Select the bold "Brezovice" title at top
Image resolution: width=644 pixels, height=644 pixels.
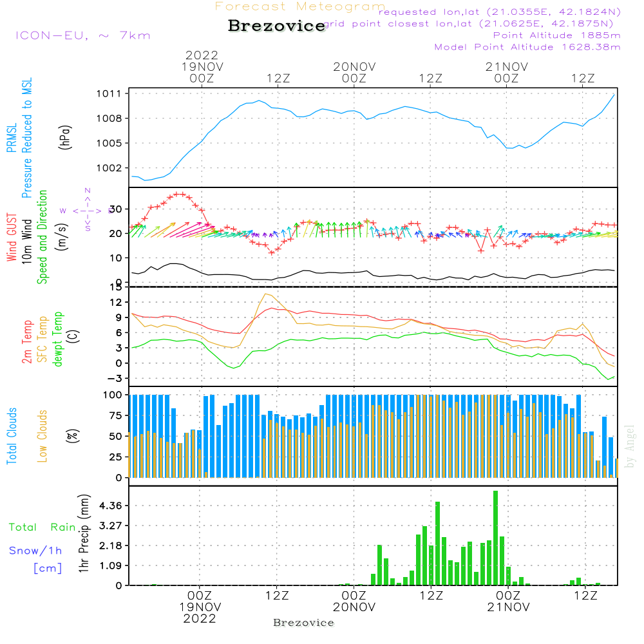click(x=277, y=26)
